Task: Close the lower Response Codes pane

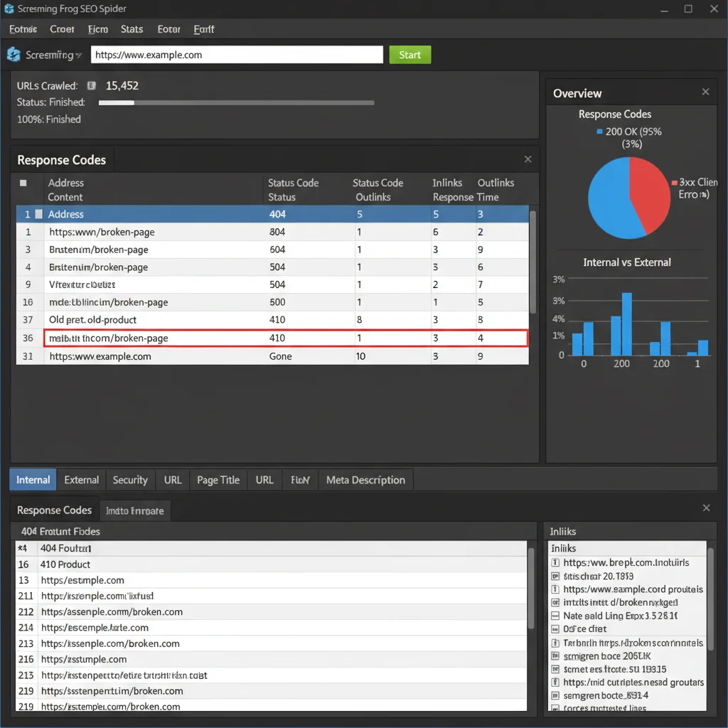Action: tap(706, 508)
